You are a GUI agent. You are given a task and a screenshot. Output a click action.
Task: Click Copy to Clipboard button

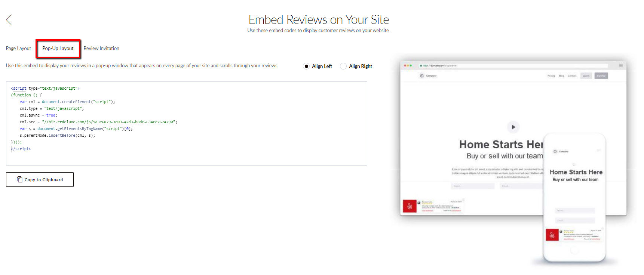[x=40, y=179]
